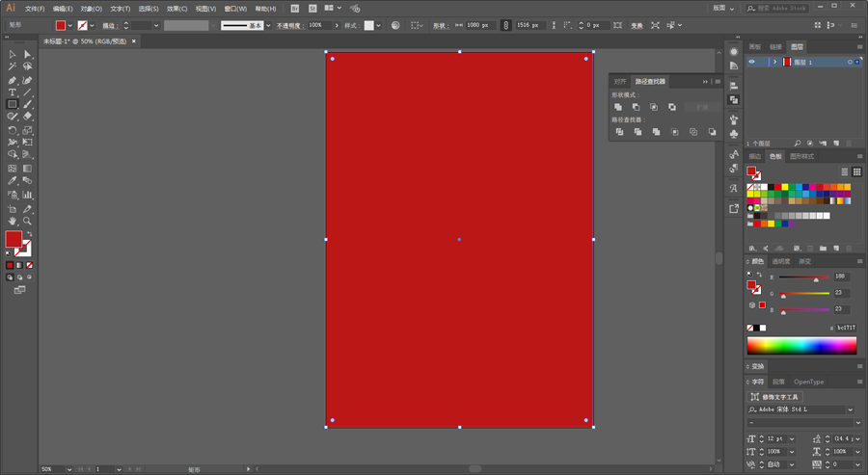Image resolution: width=868 pixels, height=475 pixels.
Task: Pick a color from the spectrum bar
Action: pos(801,346)
